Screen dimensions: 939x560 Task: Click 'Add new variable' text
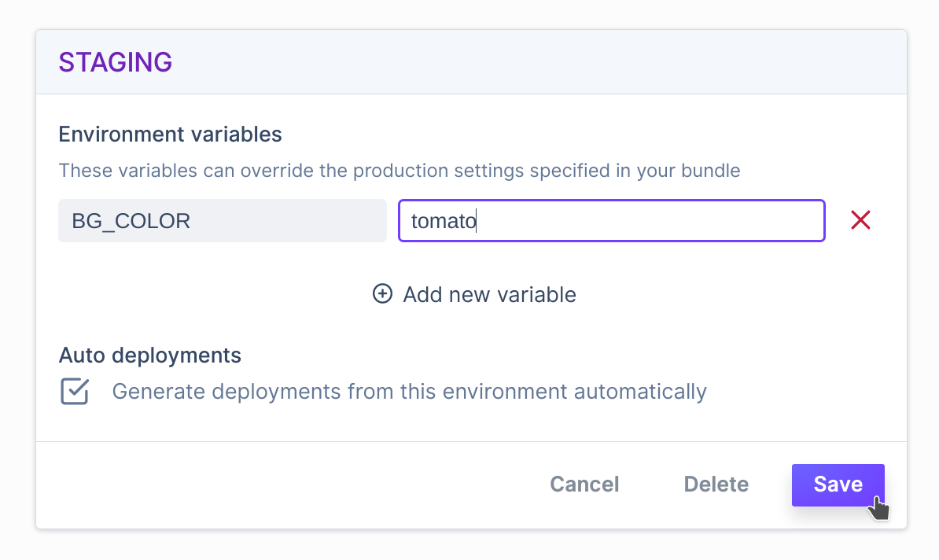click(489, 294)
